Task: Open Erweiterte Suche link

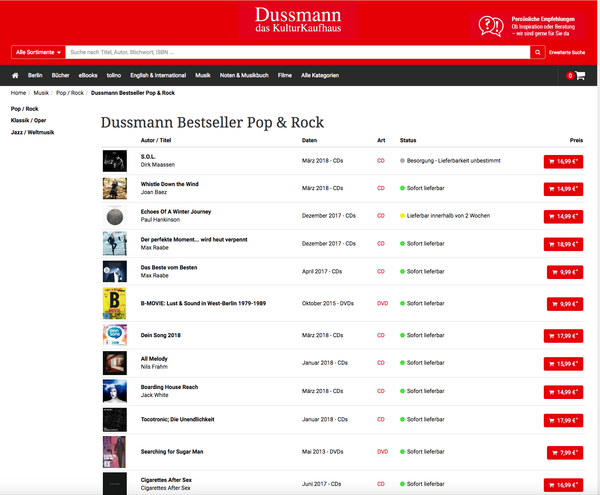Action: click(567, 52)
